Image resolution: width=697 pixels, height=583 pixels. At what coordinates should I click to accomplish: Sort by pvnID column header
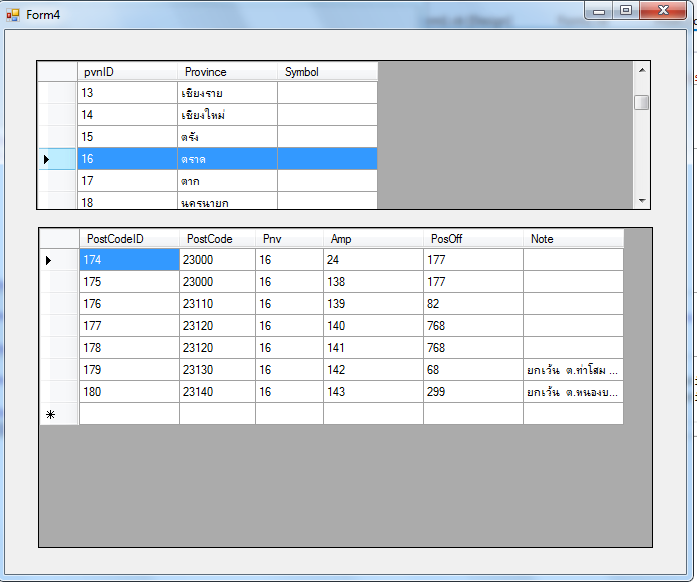[x=128, y=72]
